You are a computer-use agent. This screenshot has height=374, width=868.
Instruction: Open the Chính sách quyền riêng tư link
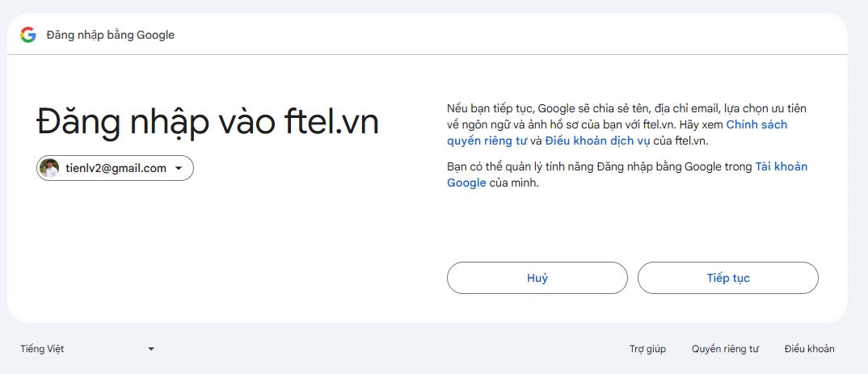617,132
